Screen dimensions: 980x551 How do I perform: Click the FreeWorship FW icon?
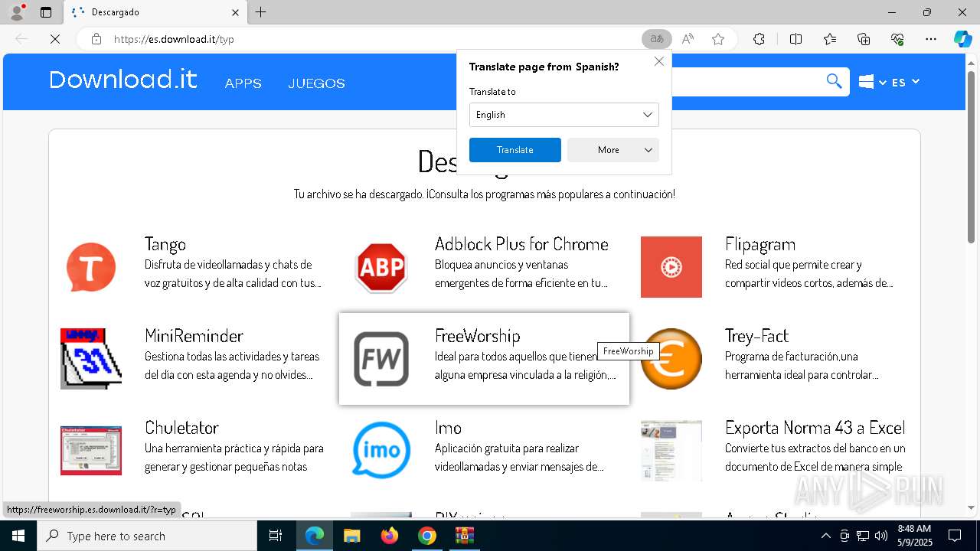tap(381, 359)
